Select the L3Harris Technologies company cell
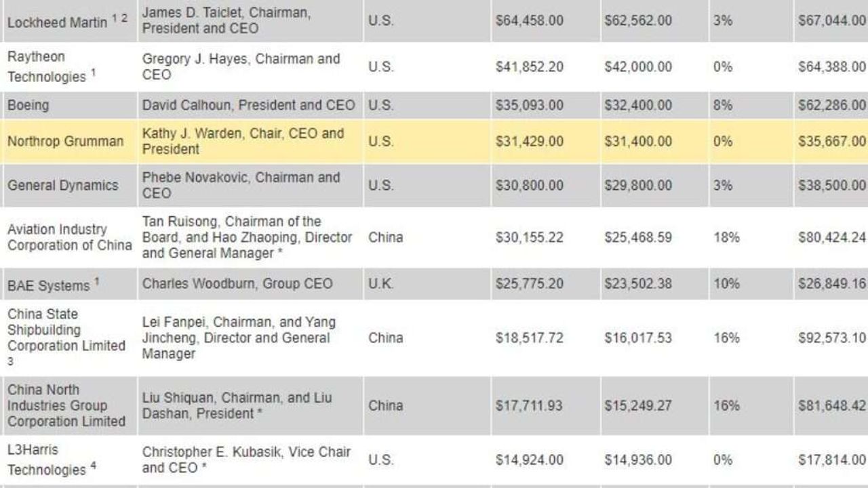Screen dimensions: 868x488 coord(47,460)
